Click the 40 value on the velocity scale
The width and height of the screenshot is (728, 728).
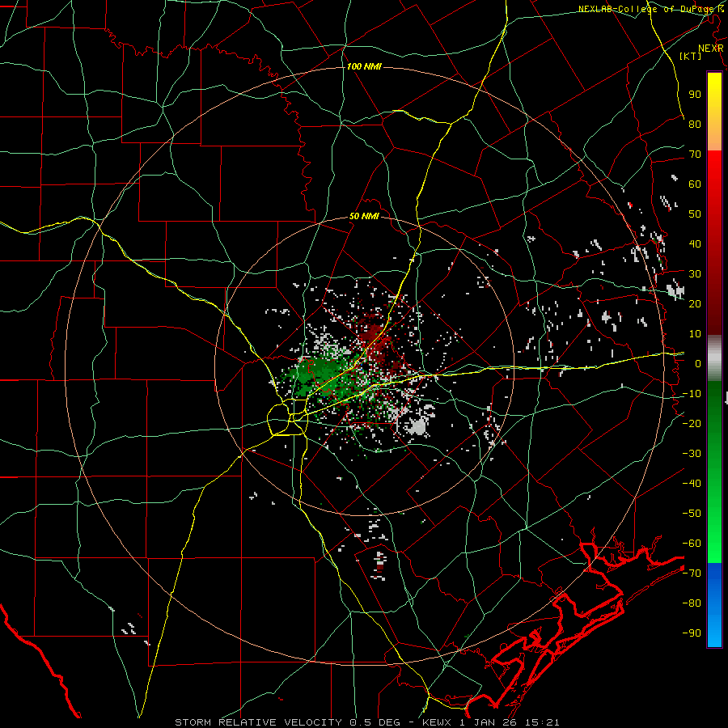(695, 243)
